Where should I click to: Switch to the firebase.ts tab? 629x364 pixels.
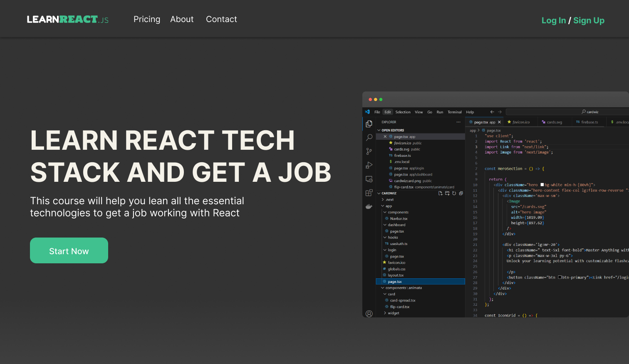[589, 121]
